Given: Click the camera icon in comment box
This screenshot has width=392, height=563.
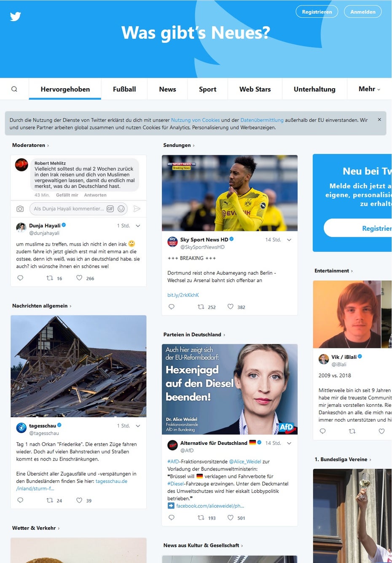Looking at the screenshot, I should tap(20, 209).
